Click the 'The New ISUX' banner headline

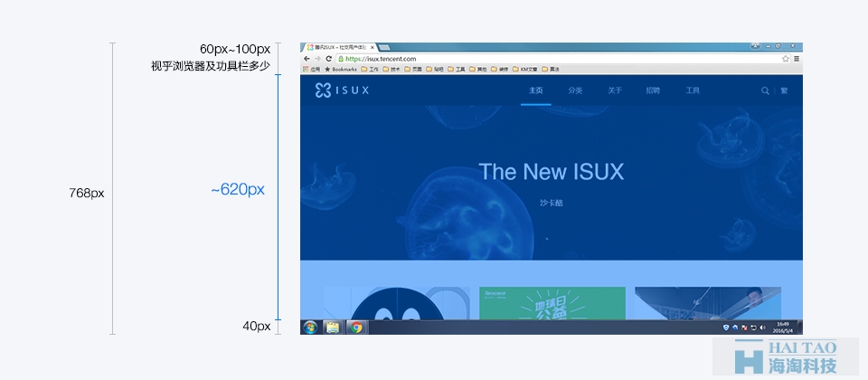tap(551, 172)
